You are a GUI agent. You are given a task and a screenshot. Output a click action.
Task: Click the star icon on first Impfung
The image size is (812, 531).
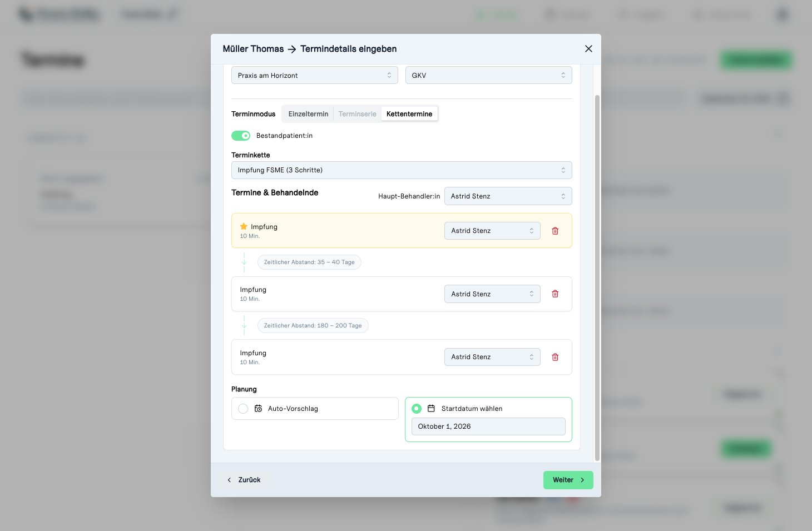244,226
